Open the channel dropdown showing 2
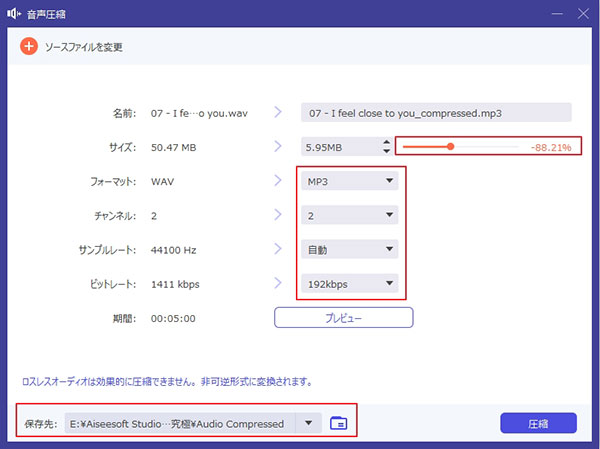 tap(350, 215)
